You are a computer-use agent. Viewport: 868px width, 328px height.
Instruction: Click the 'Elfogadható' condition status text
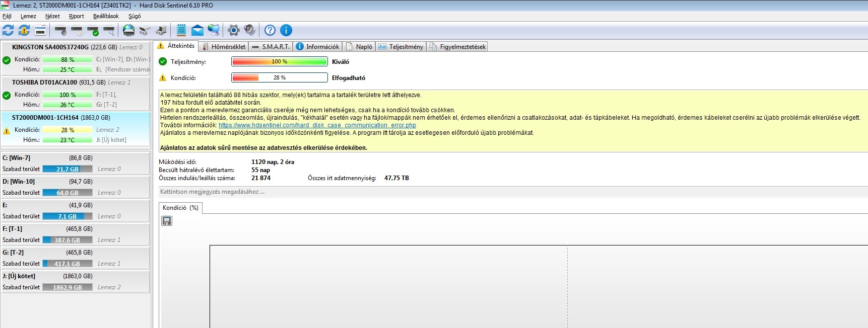pyautogui.click(x=349, y=78)
